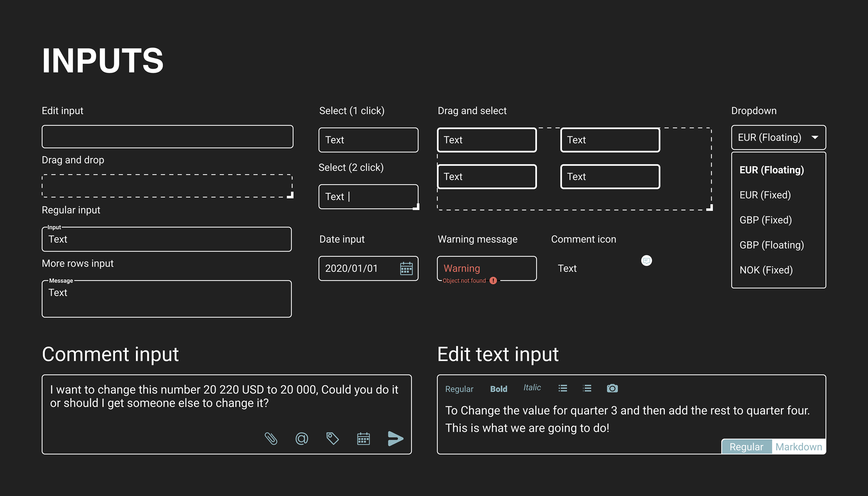Click the camera icon in text editor

(x=612, y=388)
